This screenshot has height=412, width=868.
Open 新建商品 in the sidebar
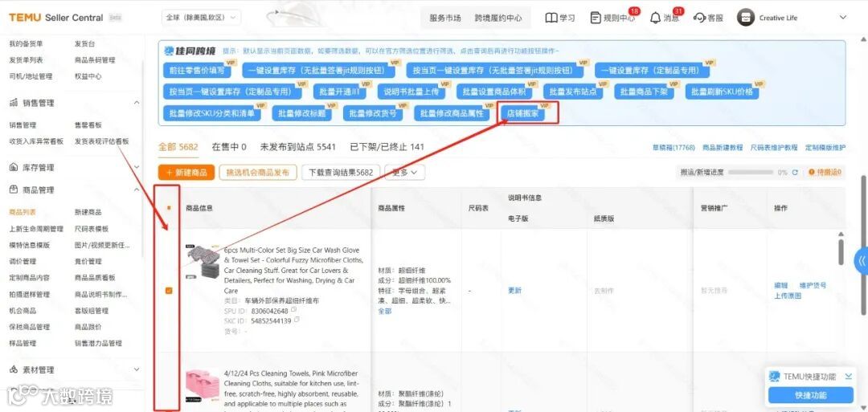(88, 212)
